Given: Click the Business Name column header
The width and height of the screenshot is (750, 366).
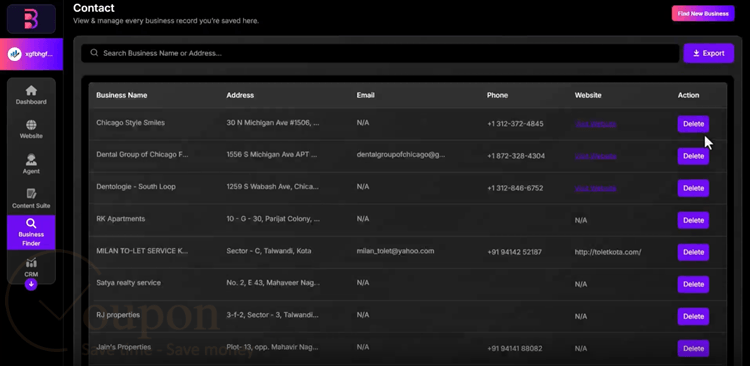Looking at the screenshot, I should [121, 95].
